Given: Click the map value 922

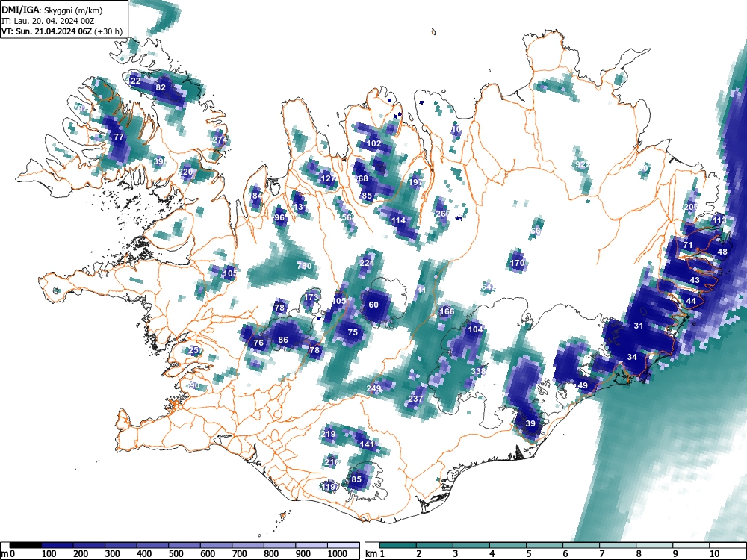Looking at the screenshot, I should click(x=582, y=165).
